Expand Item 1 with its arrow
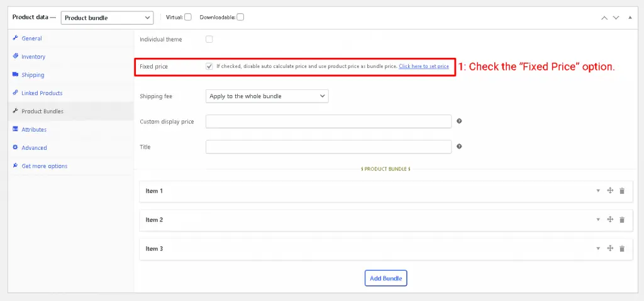 pyautogui.click(x=598, y=191)
